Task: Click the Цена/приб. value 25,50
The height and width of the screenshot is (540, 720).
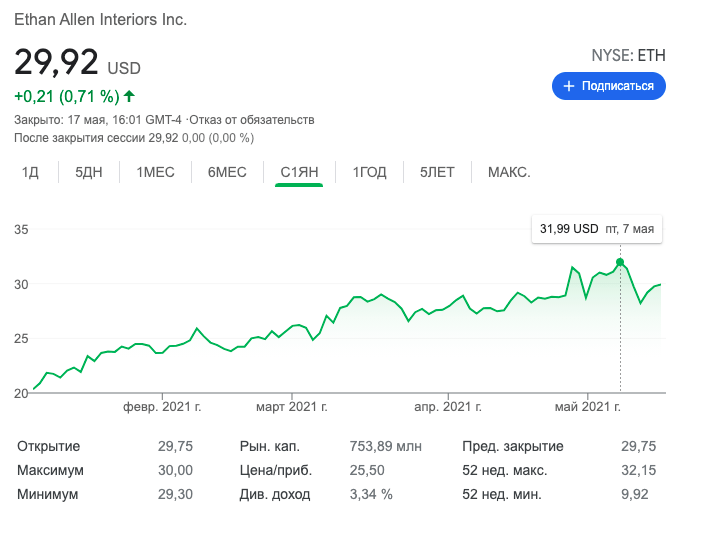Action: 367,470
